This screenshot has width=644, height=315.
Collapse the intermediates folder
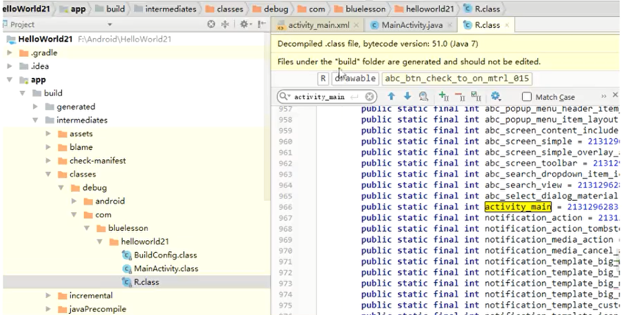click(35, 120)
